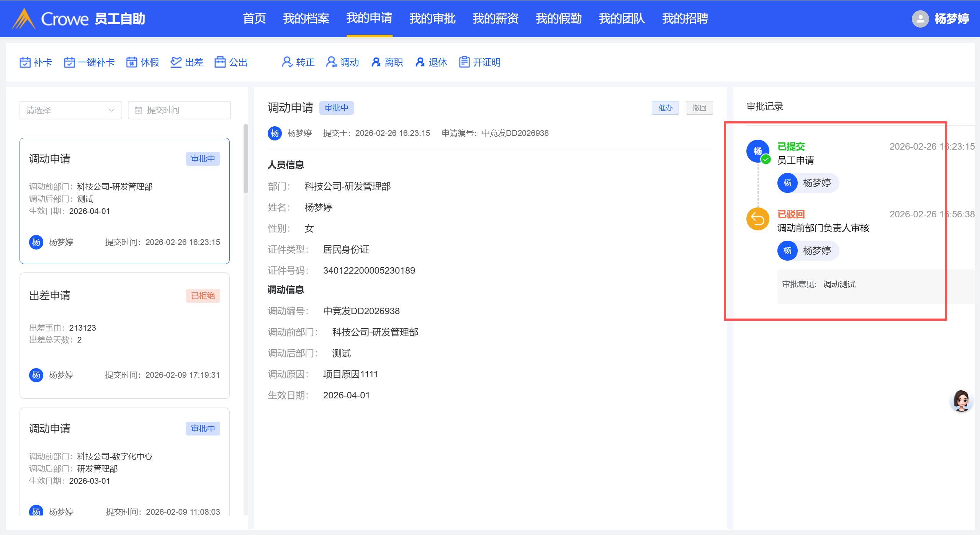Image resolution: width=980 pixels, height=535 pixels.
Task: Open the 一键补卡 shortcut icon
Action: point(69,62)
